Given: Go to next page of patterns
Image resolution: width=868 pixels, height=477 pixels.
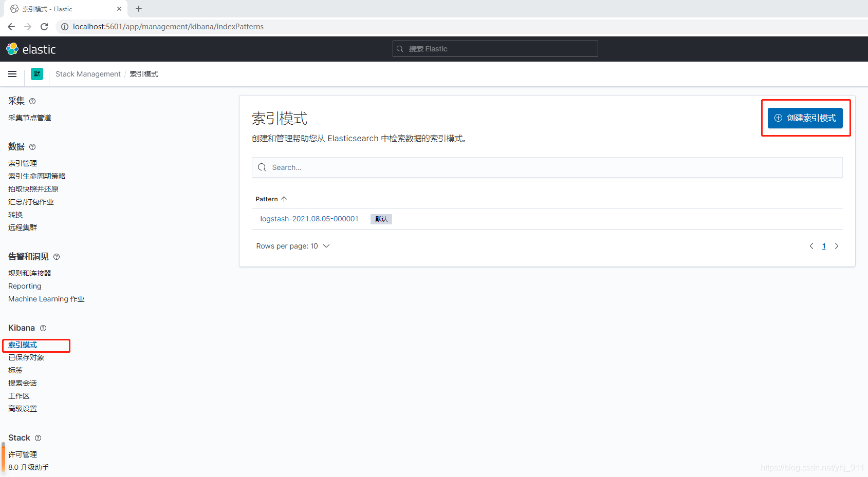Looking at the screenshot, I should [837, 246].
